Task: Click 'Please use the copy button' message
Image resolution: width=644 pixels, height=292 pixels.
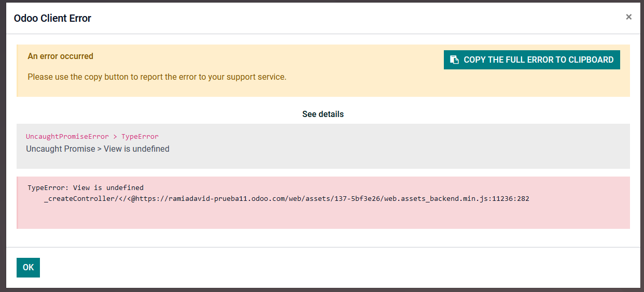Action: tap(157, 77)
